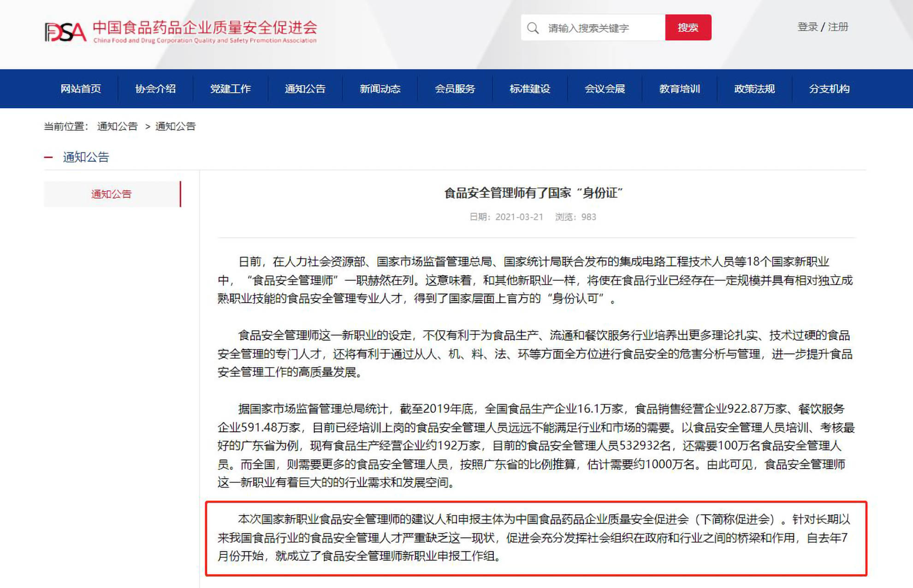This screenshot has width=913, height=588.
Task: Open the 教育培训 navigation item
Action: 680,88
